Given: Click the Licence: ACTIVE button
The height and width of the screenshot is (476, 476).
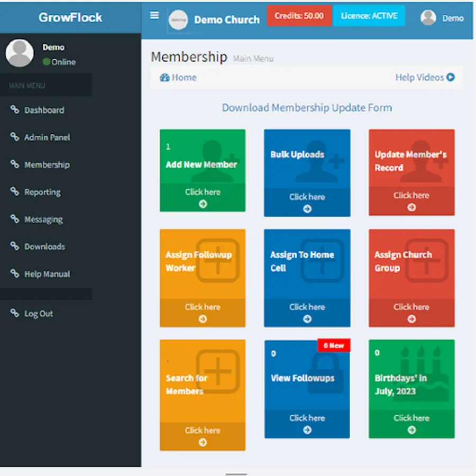Looking at the screenshot, I should tap(369, 16).
